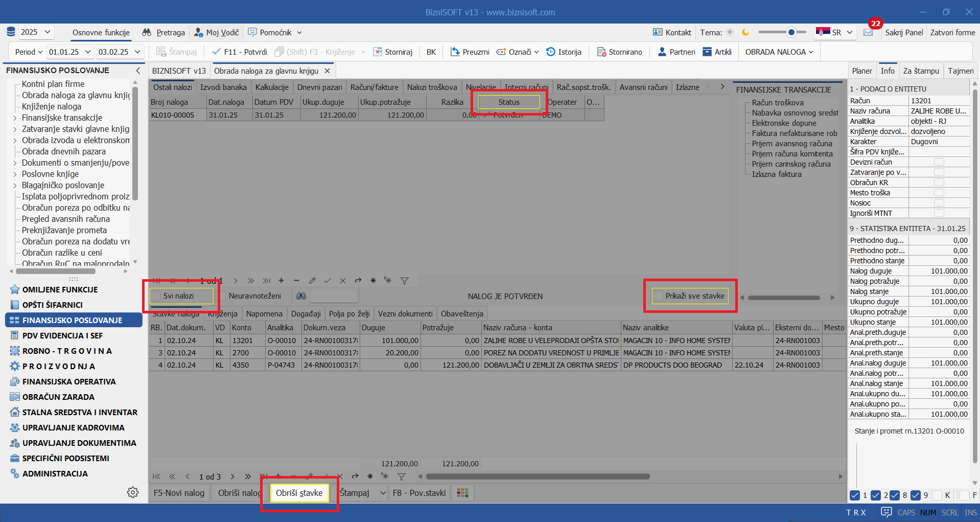Switch to dark theme moon icon
Screen dimensions: 980x522
pos(745,32)
